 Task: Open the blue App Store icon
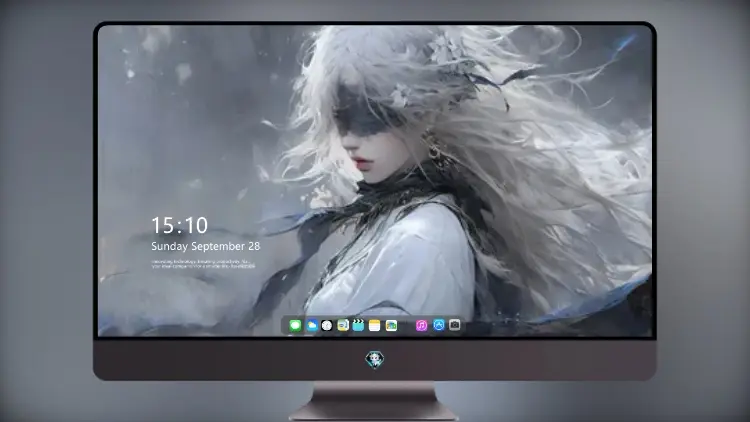click(x=439, y=325)
